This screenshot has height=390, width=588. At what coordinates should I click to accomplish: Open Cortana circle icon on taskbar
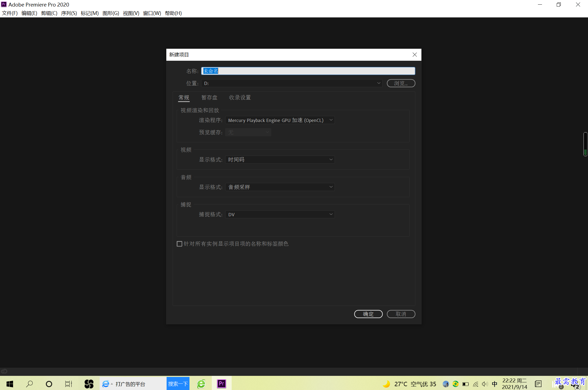point(49,384)
